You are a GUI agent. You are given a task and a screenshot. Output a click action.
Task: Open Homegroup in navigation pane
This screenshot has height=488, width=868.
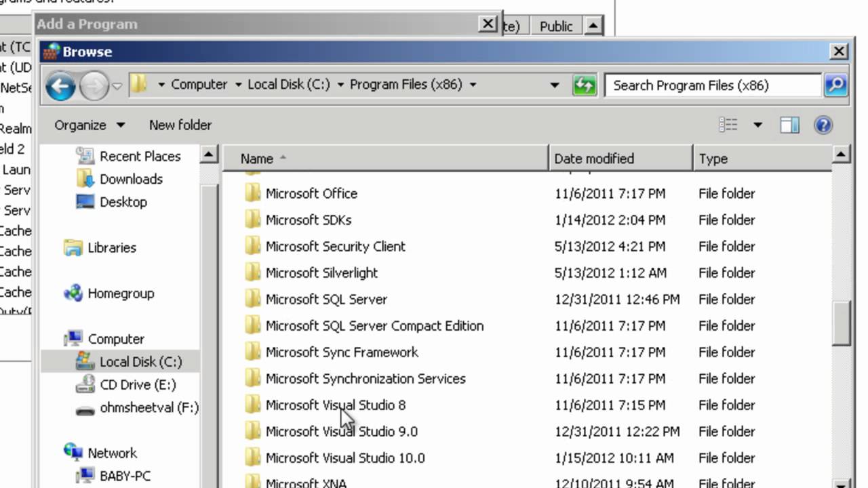(120, 293)
